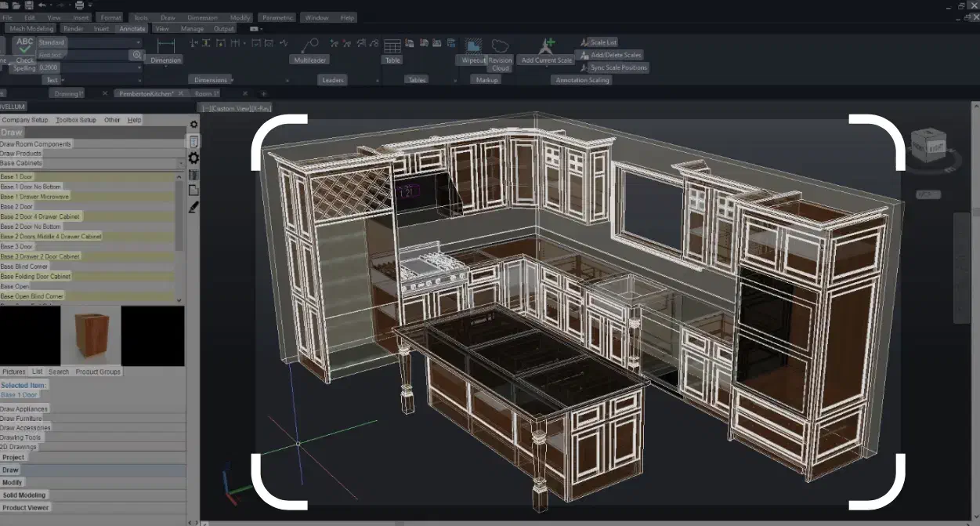This screenshot has width=980, height=526.
Task: Switch to the Render ribbon tab
Action: [73, 29]
